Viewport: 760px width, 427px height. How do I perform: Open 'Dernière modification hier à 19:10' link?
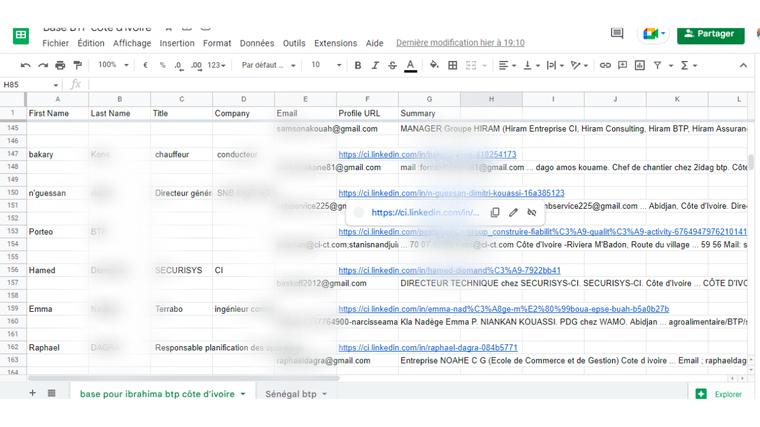pyautogui.click(x=460, y=43)
